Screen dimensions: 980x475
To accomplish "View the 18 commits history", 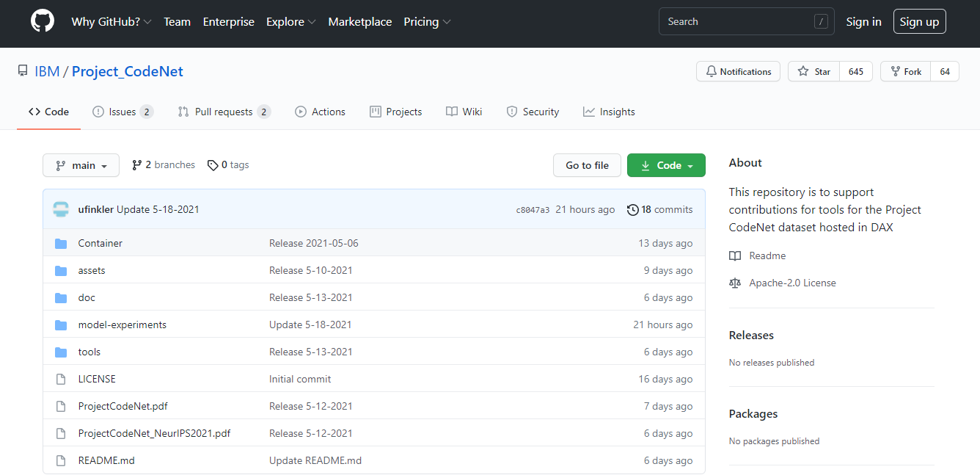I will pos(659,209).
